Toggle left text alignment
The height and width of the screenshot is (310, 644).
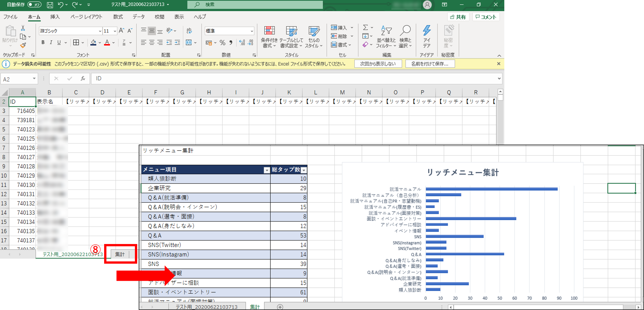143,42
